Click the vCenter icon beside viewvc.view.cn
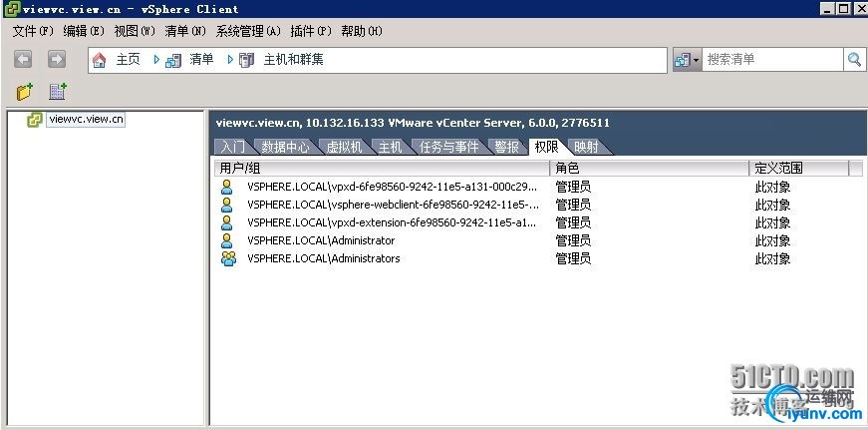Screen dimensions: 868x430 pyautogui.click(x=35, y=120)
